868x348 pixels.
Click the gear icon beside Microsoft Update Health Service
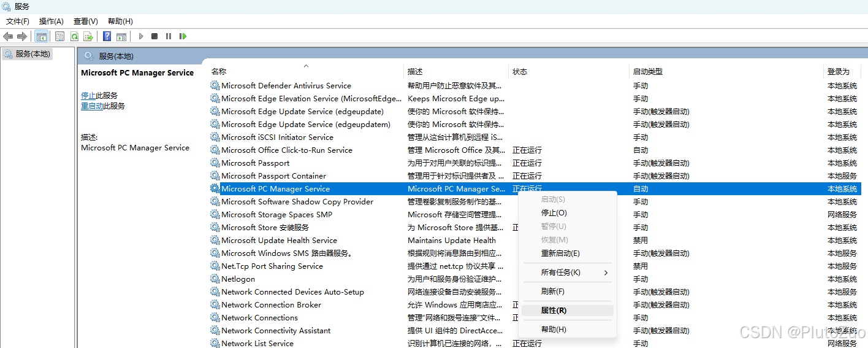click(x=215, y=240)
